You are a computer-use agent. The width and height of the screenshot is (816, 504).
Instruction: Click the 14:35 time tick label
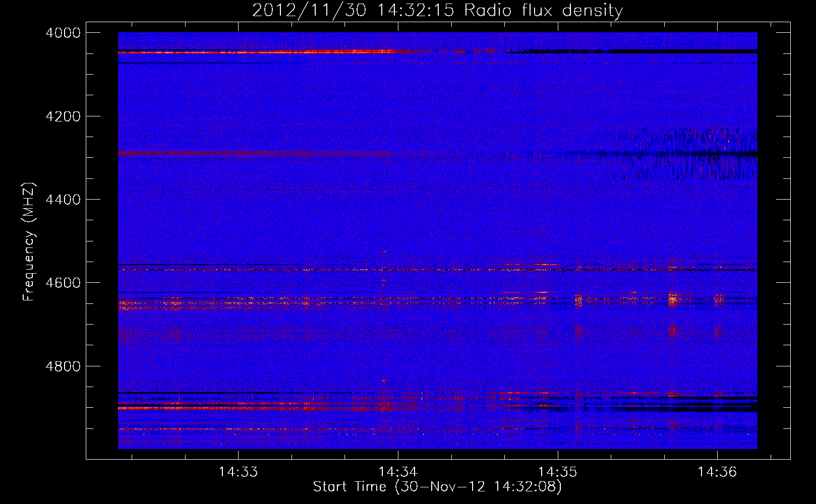pos(558,472)
